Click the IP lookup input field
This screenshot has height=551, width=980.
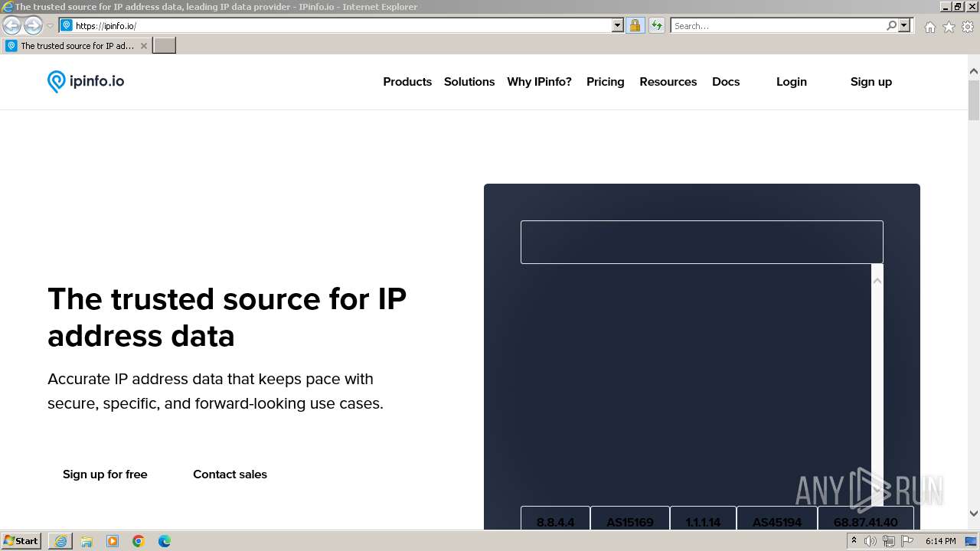(702, 242)
